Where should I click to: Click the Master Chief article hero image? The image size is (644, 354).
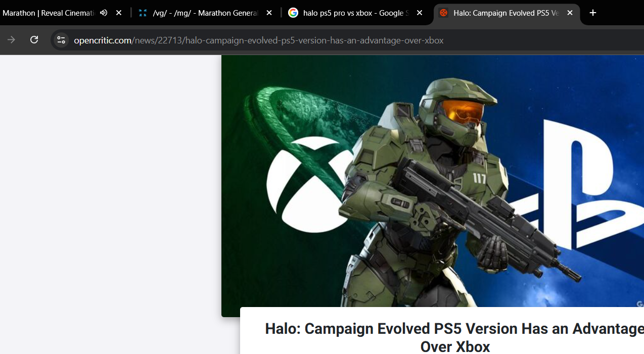pyautogui.click(x=433, y=182)
